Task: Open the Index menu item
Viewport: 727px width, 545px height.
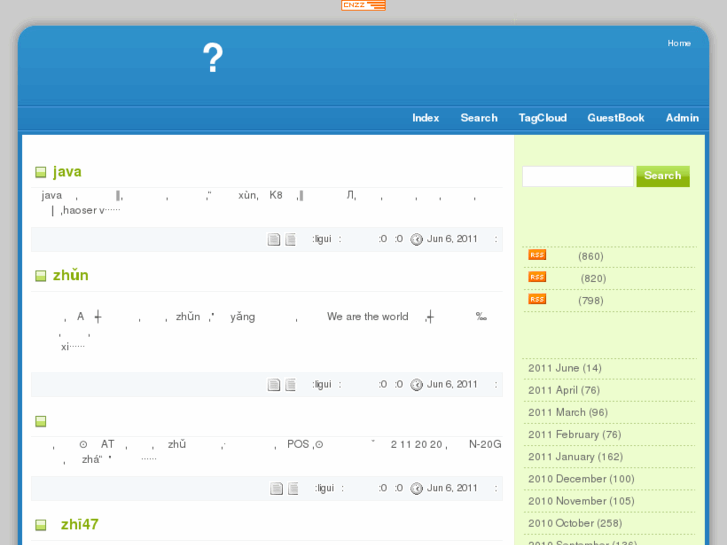Action: click(426, 118)
